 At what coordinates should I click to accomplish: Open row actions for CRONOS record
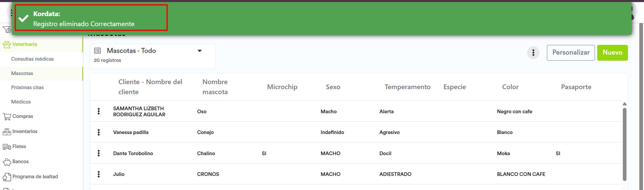tap(99, 174)
